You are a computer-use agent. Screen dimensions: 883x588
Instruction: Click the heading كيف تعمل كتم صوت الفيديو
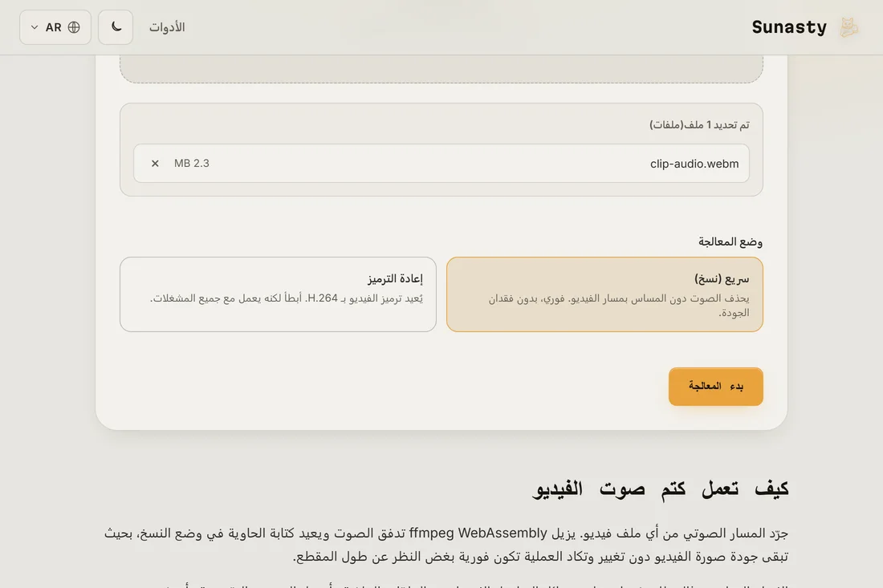(x=661, y=489)
